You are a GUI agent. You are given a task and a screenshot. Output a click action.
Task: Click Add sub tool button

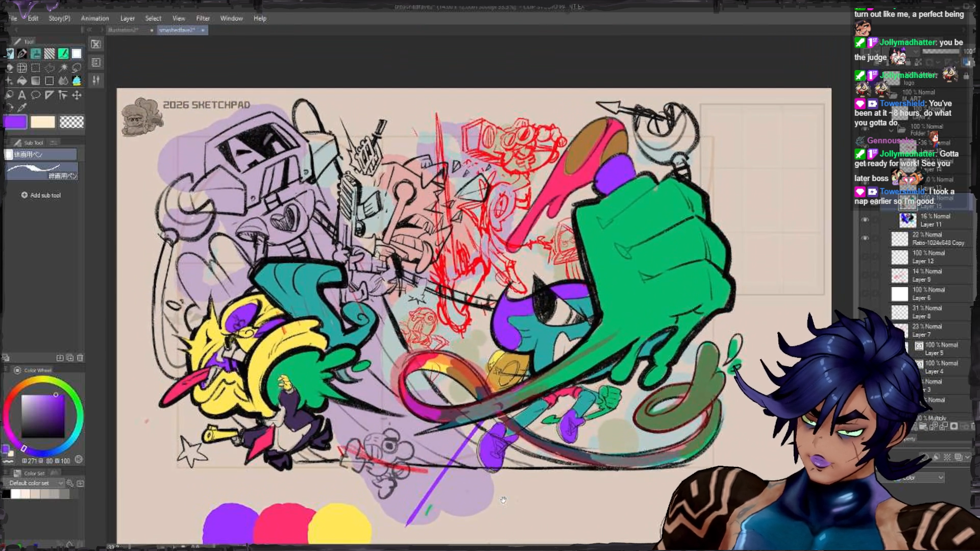pyautogui.click(x=41, y=195)
